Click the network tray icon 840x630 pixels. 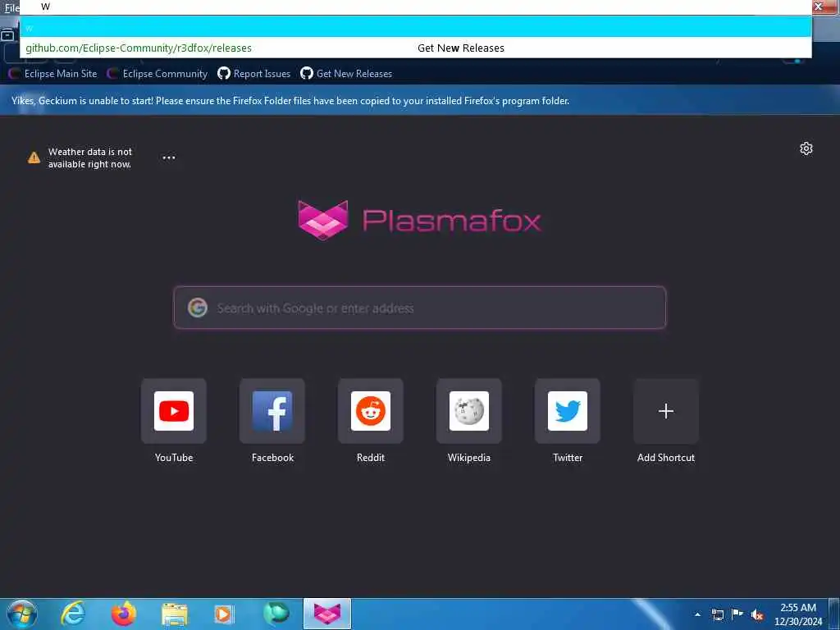(x=717, y=614)
